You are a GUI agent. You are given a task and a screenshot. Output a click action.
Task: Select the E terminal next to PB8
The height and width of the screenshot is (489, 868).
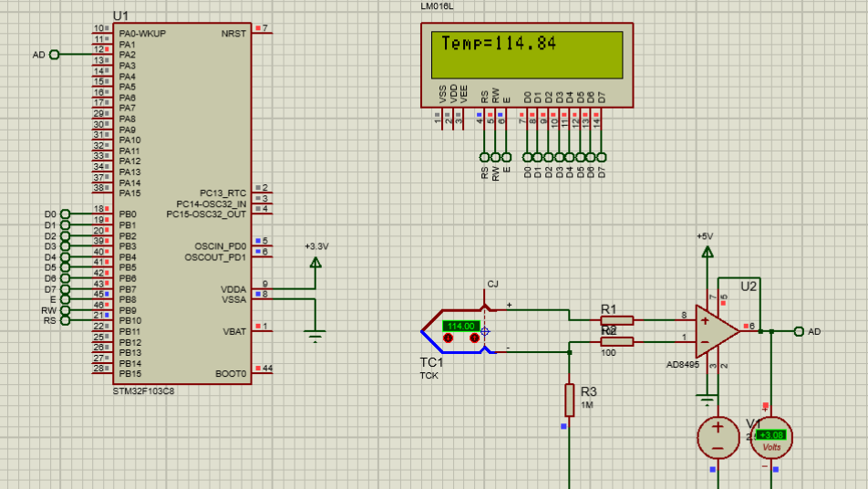click(x=65, y=299)
